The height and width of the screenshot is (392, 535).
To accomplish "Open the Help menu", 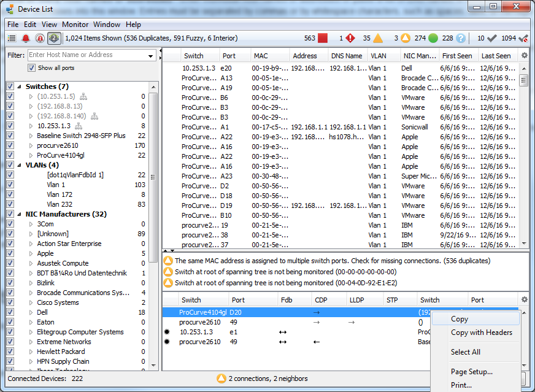I will point(133,25).
